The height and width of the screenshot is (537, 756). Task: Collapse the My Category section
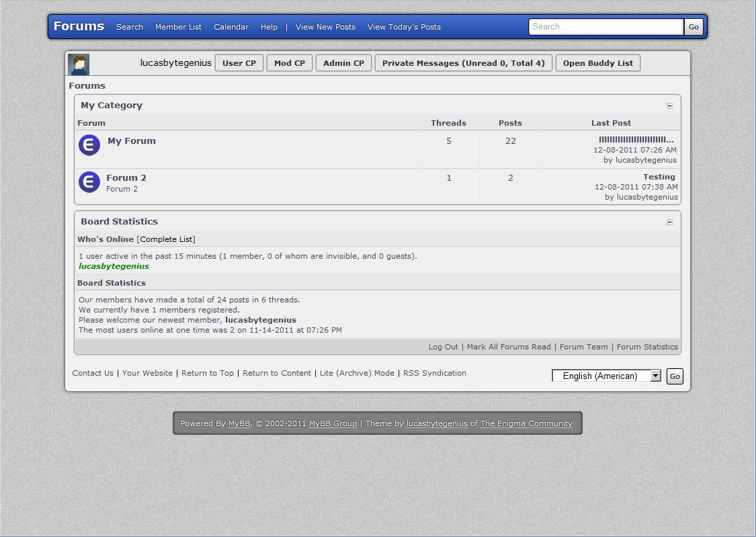pyautogui.click(x=669, y=106)
